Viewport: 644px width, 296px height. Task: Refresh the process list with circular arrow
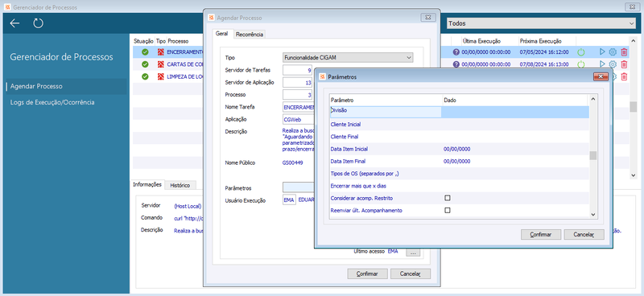(38, 23)
